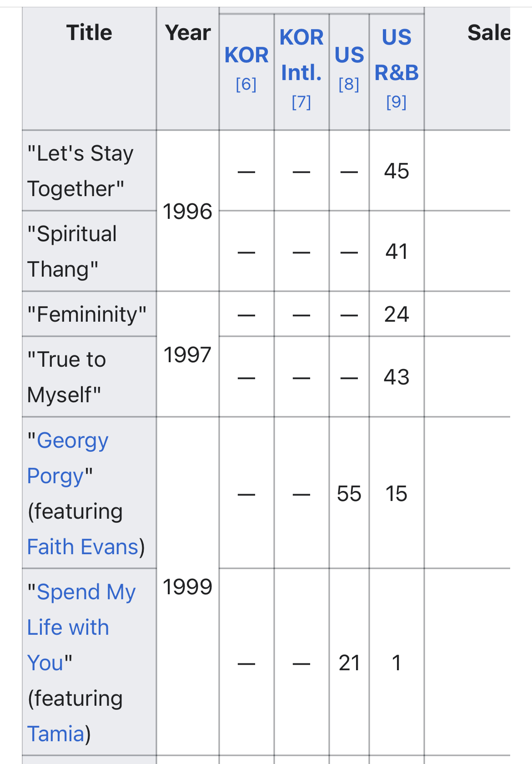Go to the Faith Evans article
The image size is (532, 764).
click(83, 546)
